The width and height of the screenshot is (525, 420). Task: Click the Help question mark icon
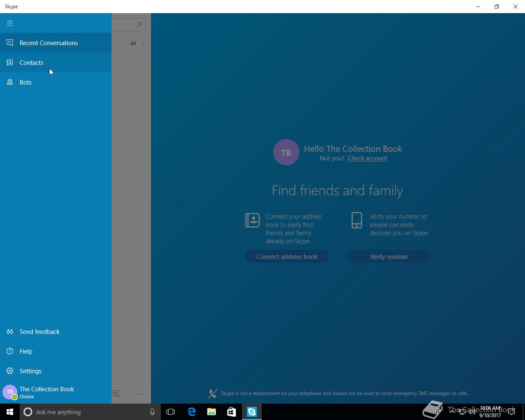click(x=10, y=351)
